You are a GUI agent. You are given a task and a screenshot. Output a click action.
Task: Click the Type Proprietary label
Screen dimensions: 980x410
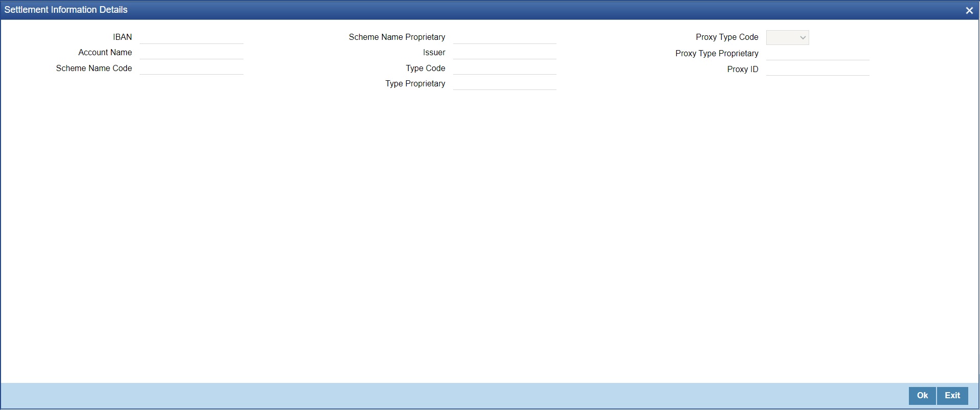coord(415,83)
